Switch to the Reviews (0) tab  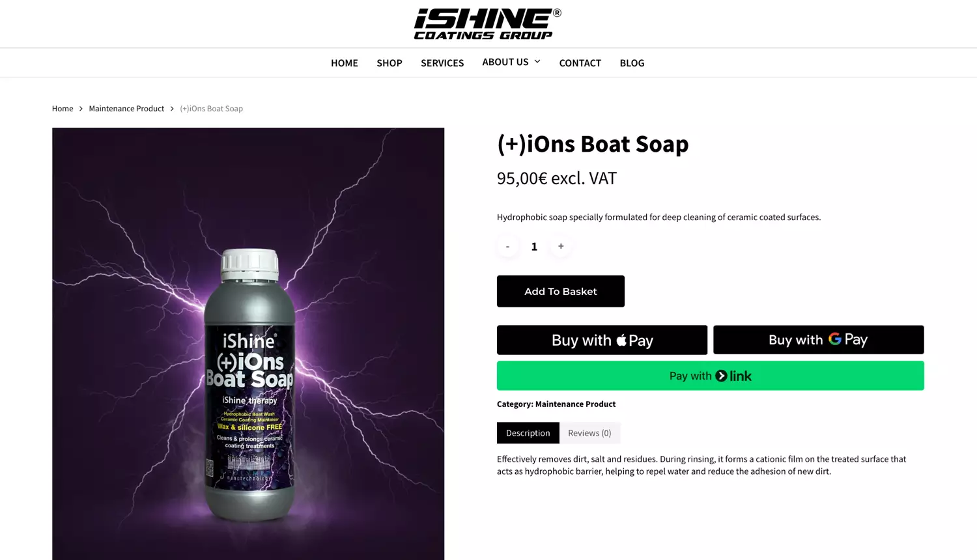point(589,433)
